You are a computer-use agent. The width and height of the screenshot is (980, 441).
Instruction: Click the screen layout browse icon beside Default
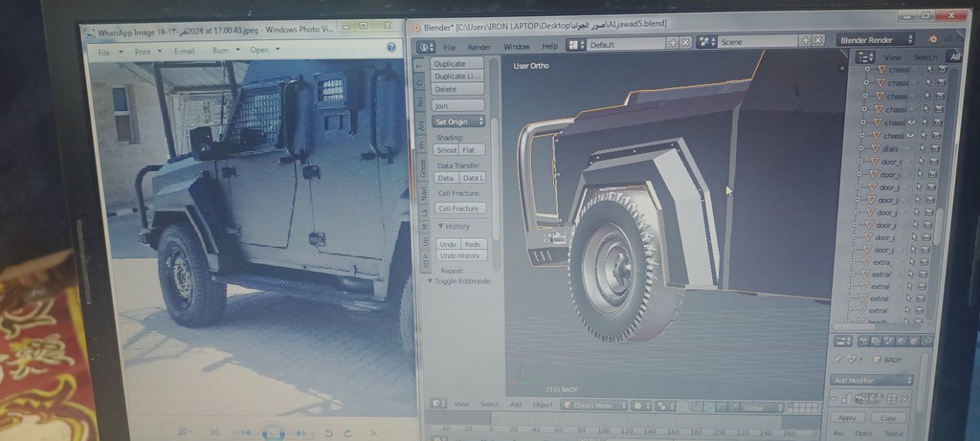point(575,44)
